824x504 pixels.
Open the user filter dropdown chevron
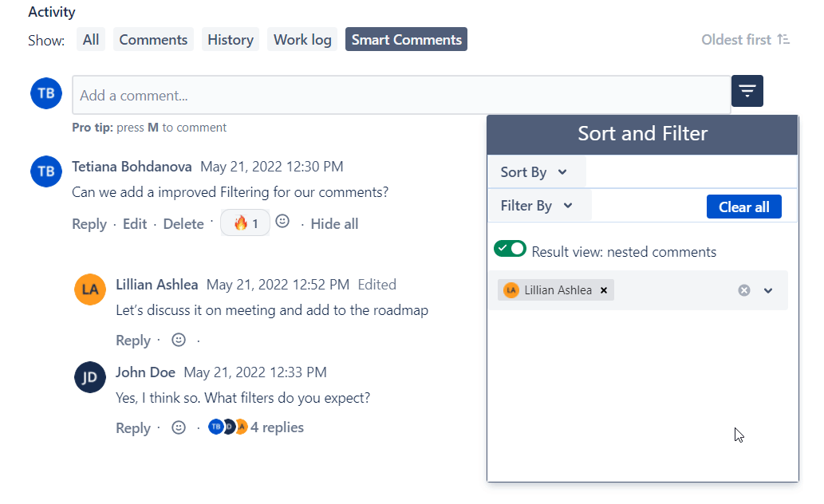pyautogui.click(x=768, y=290)
